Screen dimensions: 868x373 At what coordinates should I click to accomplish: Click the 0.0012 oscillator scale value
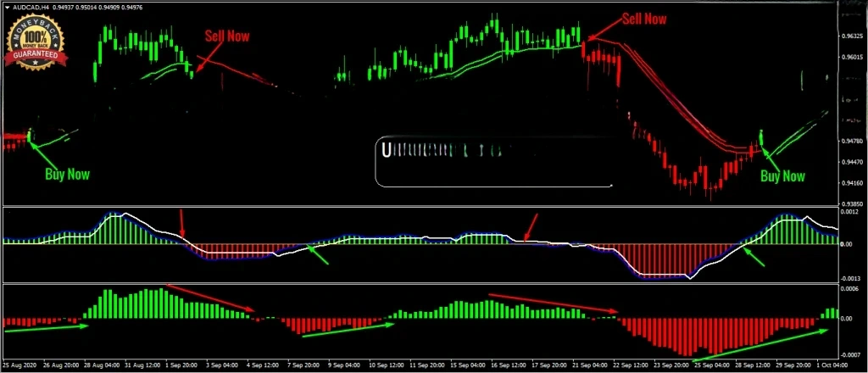tap(849, 213)
